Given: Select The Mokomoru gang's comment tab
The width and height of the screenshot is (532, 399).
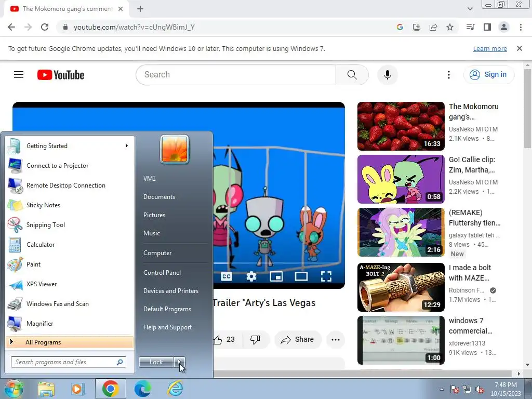Looking at the screenshot, I should pos(66,9).
